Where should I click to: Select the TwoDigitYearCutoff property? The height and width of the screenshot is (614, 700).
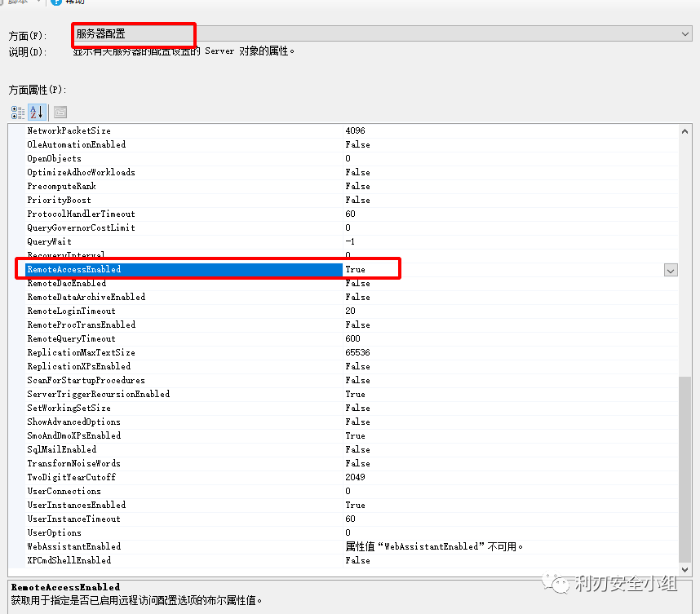pyautogui.click(x=71, y=478)
